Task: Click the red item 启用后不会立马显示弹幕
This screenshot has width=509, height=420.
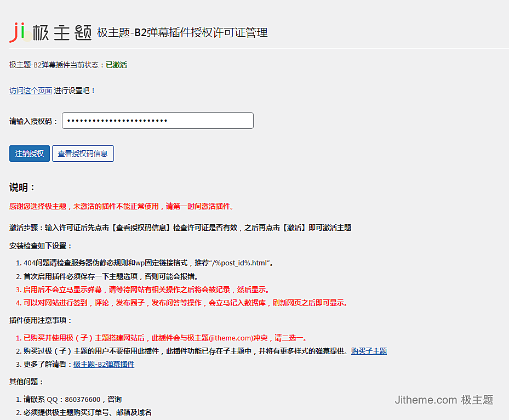Action: (x=146, y=290)
